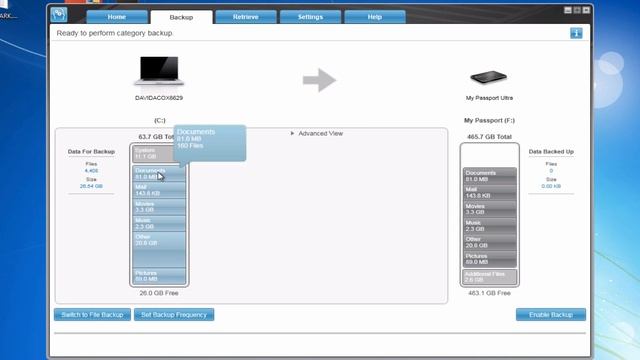Select the My Passport Ultra drive icon
Screen dimensions: 640x360
[489, 77]
